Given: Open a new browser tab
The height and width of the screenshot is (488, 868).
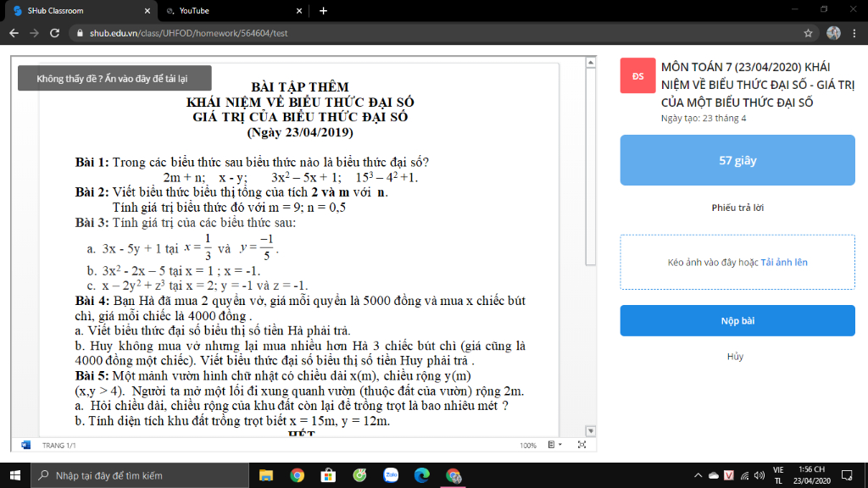Looking at the screenshot, I should (323, 10).
